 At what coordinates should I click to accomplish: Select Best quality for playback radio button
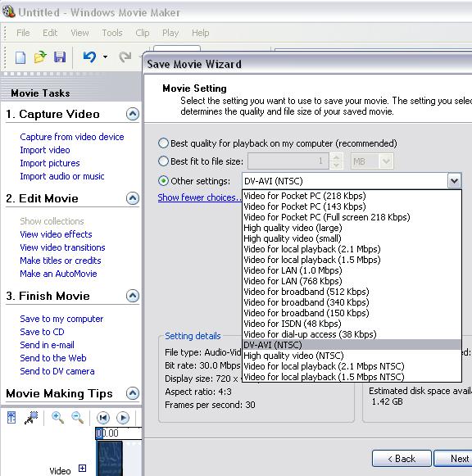[163, 143]
